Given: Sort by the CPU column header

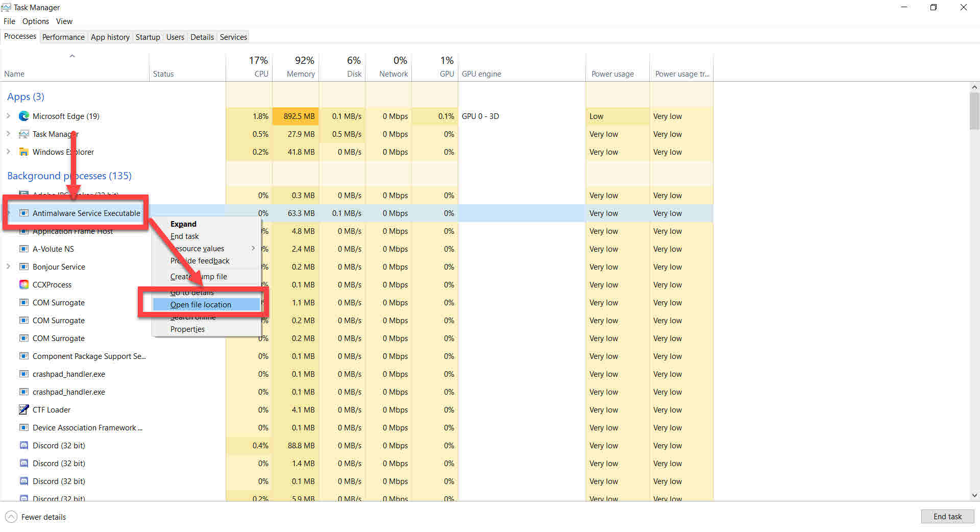Looking at the screenshot, I should pos(249,67).
